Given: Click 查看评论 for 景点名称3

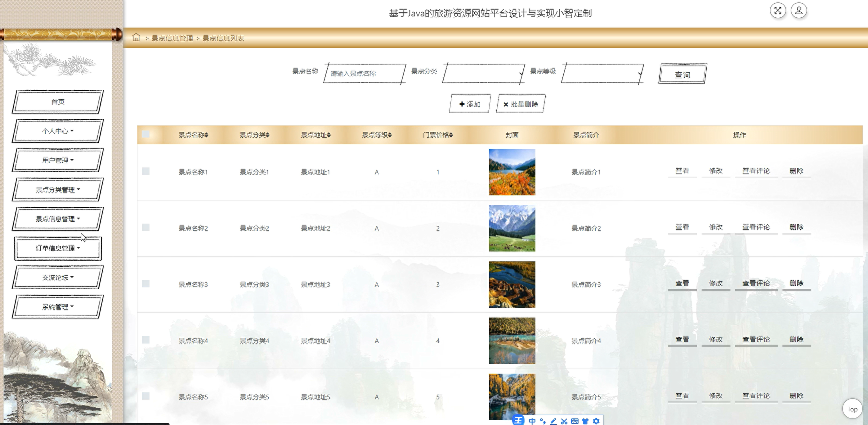Looking at the screenshot, I should (756, 283).
